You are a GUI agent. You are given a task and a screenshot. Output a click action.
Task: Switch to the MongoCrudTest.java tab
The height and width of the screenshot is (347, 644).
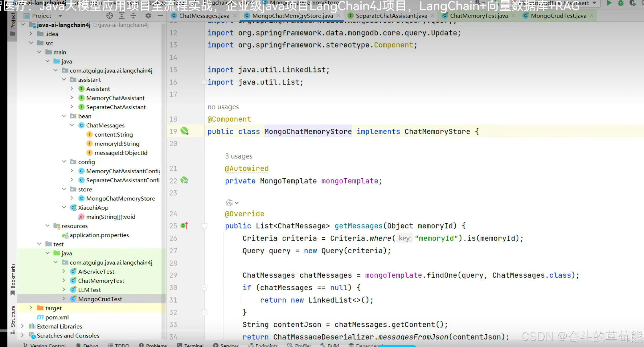click(x=558, y=16)
